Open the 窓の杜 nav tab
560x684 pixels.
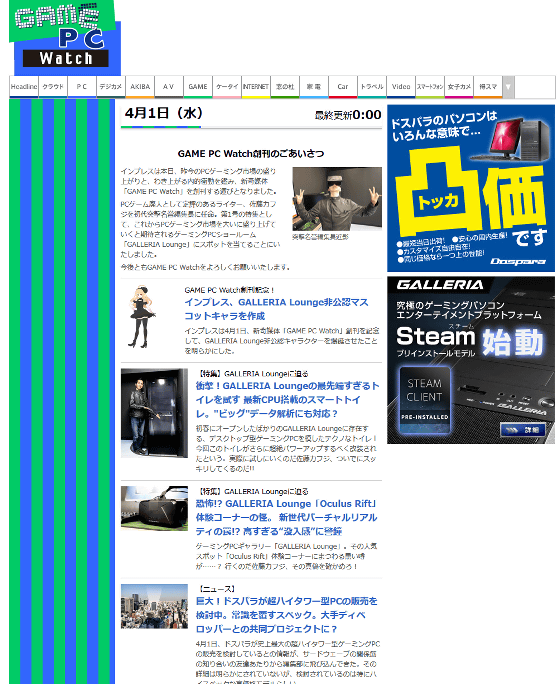(x=285, y=87)
